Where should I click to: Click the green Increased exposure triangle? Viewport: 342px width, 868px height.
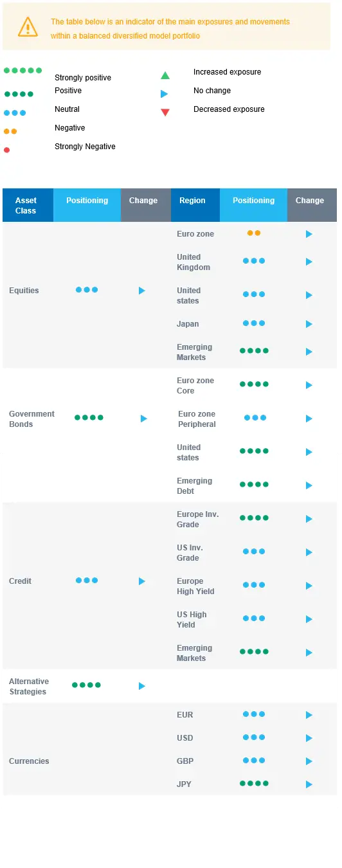point(165,75)
